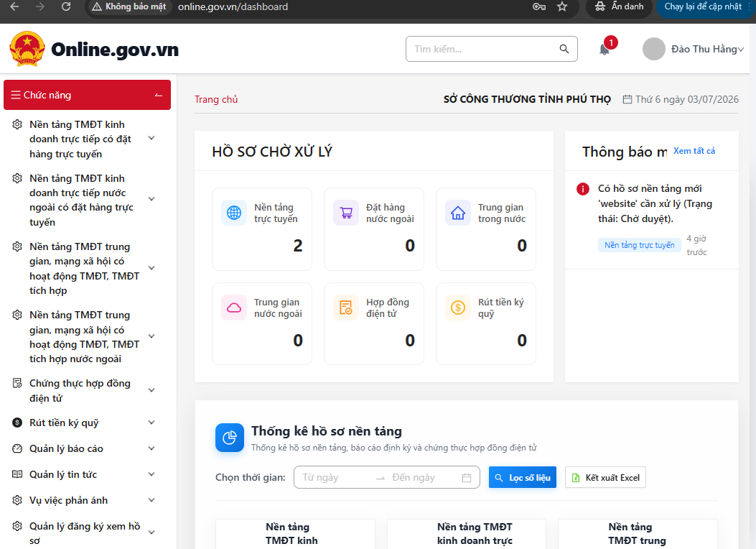Click the dollar coin icon for Rút tiền ký quỹ
The width and height of the screenshot is (756, 549).
[x=457, y=308]
